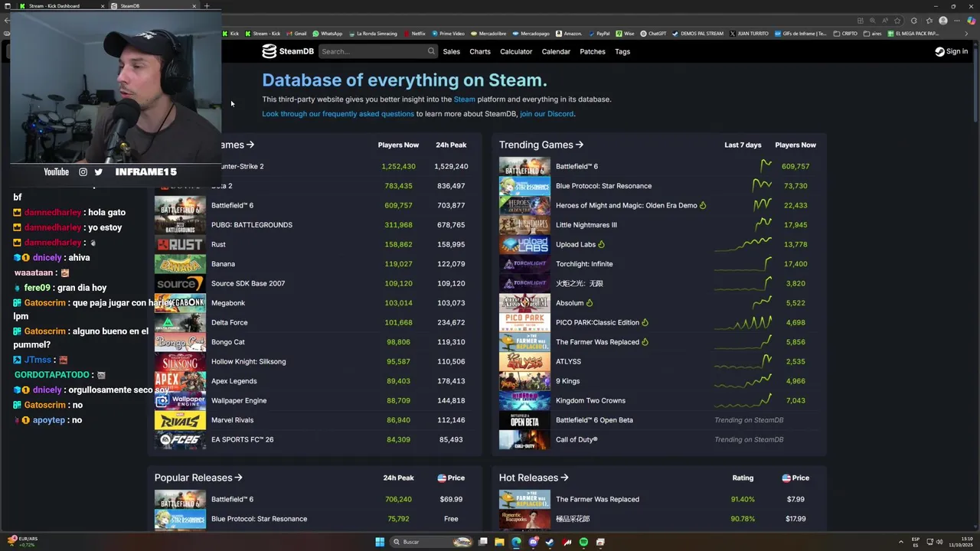Click the Players Now value 1,252,430
980x551 pixels.
coord(398,166)
